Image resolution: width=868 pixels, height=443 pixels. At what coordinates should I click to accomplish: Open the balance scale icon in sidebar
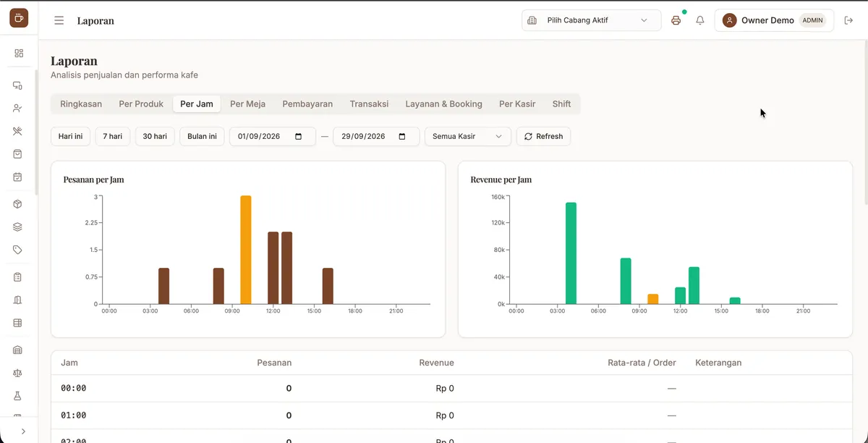[x=18, y=373]
